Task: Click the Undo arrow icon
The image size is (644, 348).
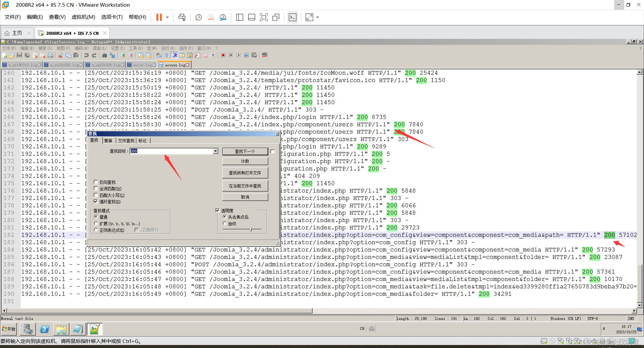Action: click(x=87, y=55)
